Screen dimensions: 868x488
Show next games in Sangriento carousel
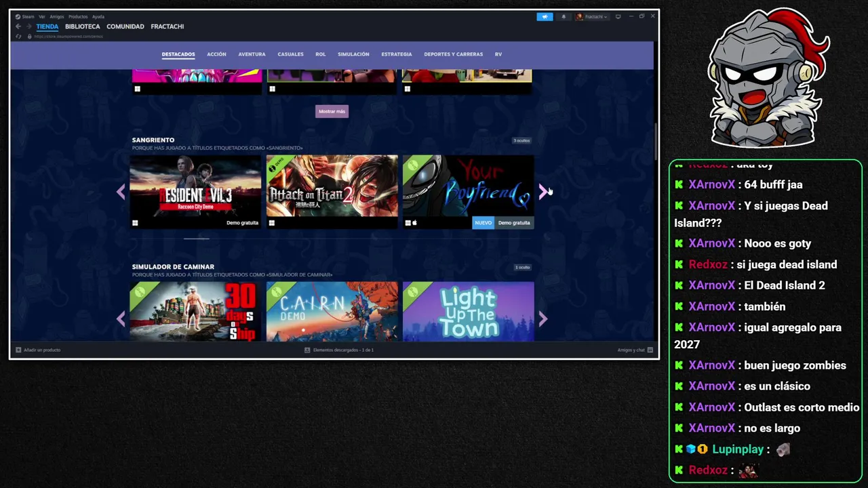pyautogui.click(x=542, y=192)
